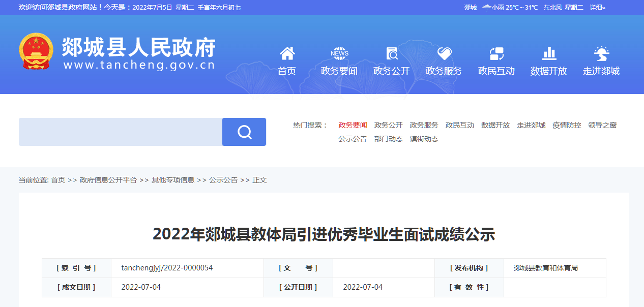
Task: Click the site title 郯城县人民政府
Action: [138, 47]
